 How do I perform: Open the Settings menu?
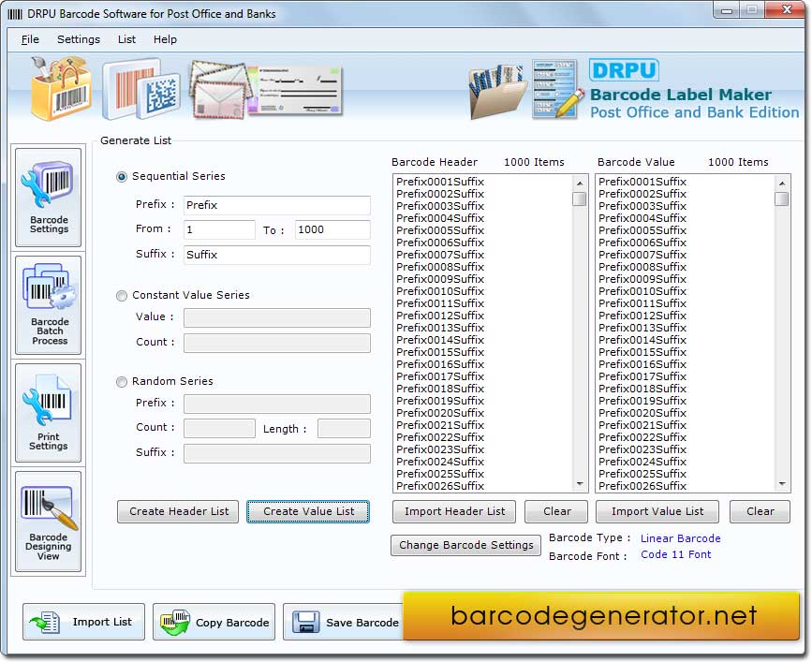[78, 39]
